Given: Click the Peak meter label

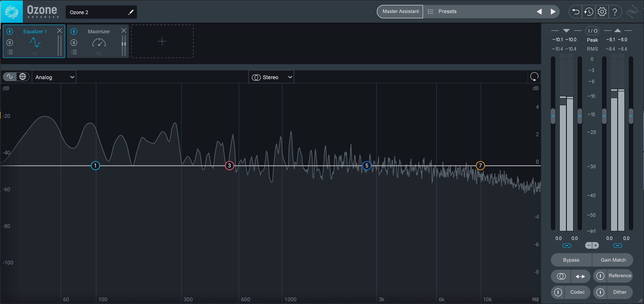Looking at the screenshot, I should 592,40.
